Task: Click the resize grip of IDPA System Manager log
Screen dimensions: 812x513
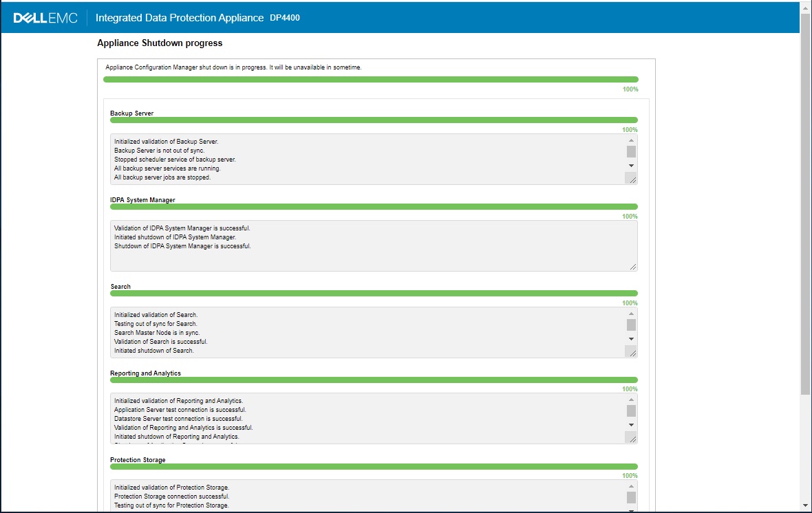Action: (634, 267)
